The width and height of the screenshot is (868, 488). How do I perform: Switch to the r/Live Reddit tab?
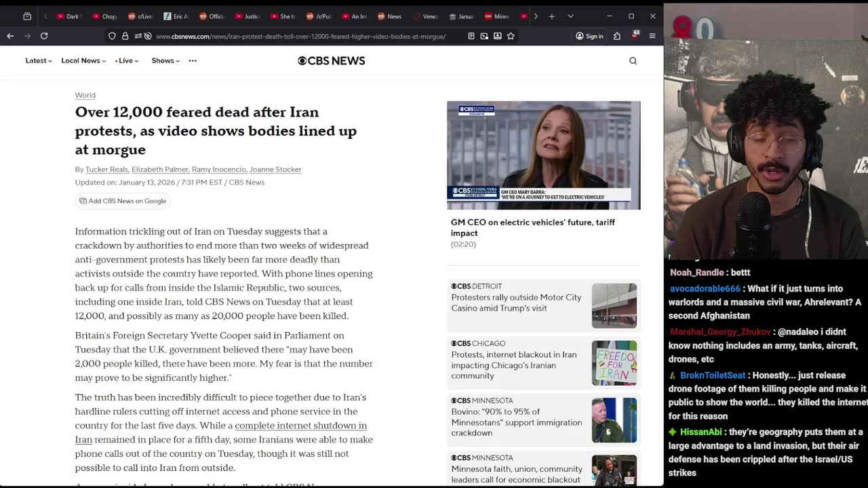point(140,16)
